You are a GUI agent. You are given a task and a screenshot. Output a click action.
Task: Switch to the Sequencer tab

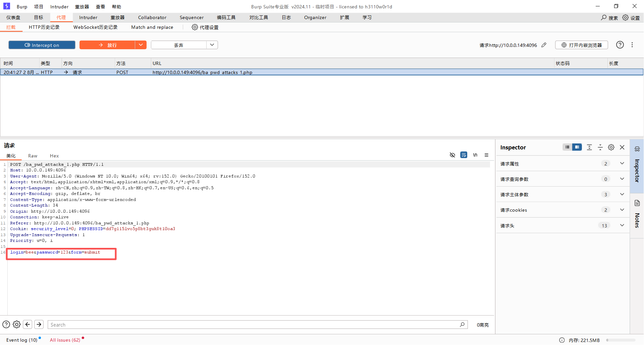pyautogui.click(x=192, y=17)
